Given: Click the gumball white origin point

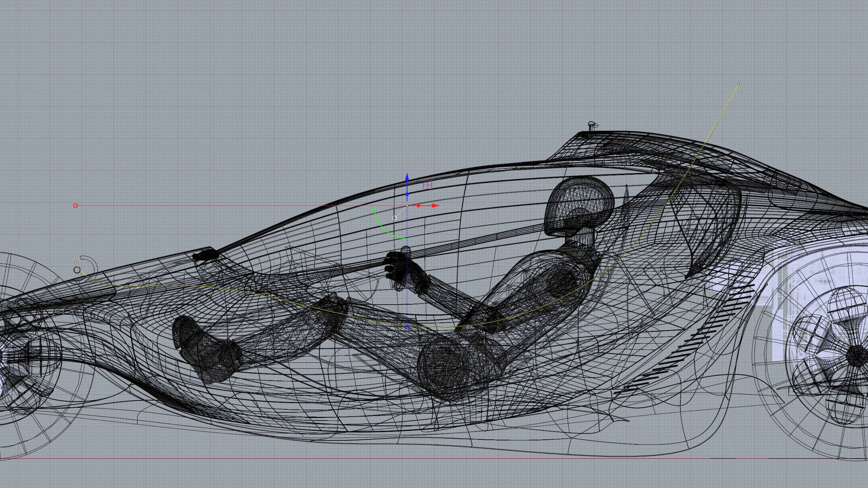Looking at the screenshot, I should (x=407, y=205).
